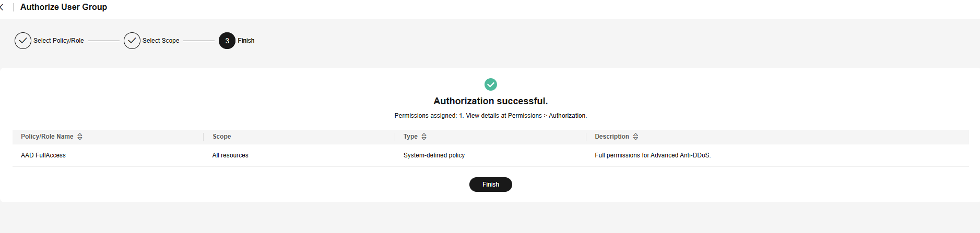
Task: Select the 'Select Policy/Role' step label
Action: pos(58,41)
